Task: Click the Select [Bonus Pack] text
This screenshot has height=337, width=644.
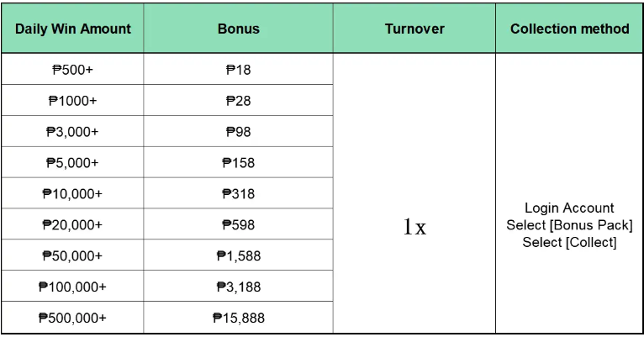Action: (569, 225)
